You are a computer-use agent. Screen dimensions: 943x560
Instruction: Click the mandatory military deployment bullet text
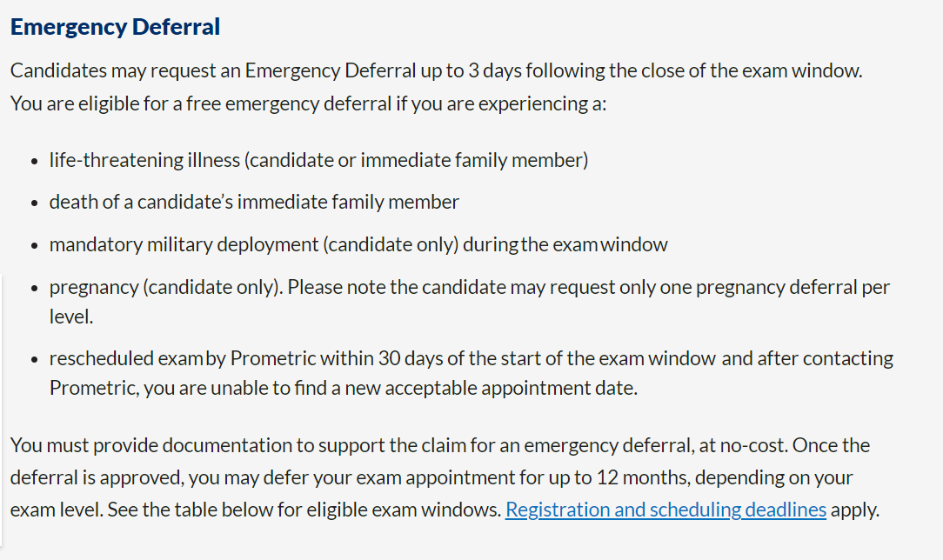[358, 244]
